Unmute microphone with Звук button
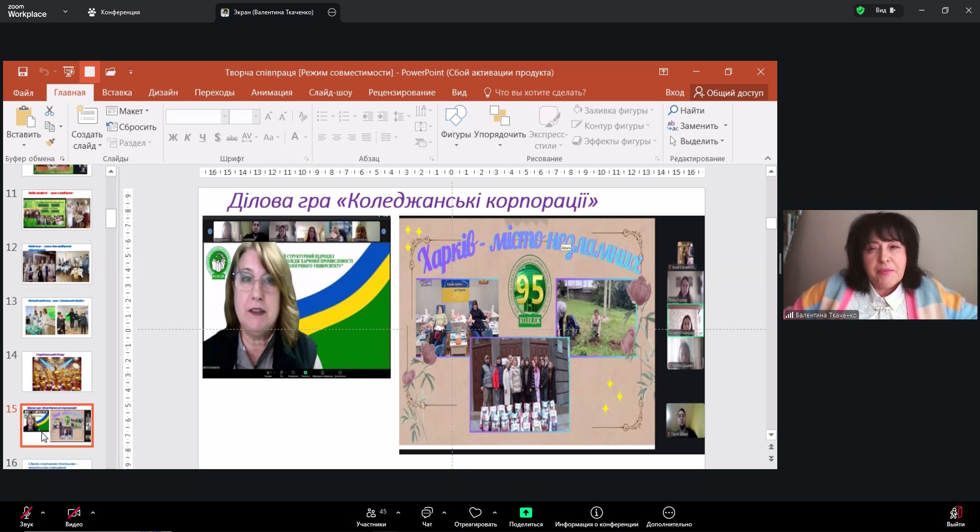The image size is (980, 532). (x=27, y=516)
